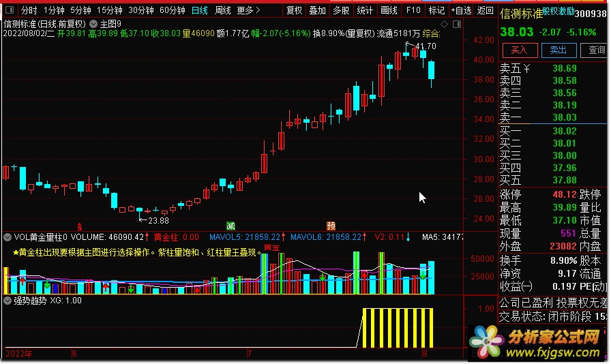Screen dimensions: 611x364
Task: Switch to 日线 daily chart
Action: tap(200, 10)
